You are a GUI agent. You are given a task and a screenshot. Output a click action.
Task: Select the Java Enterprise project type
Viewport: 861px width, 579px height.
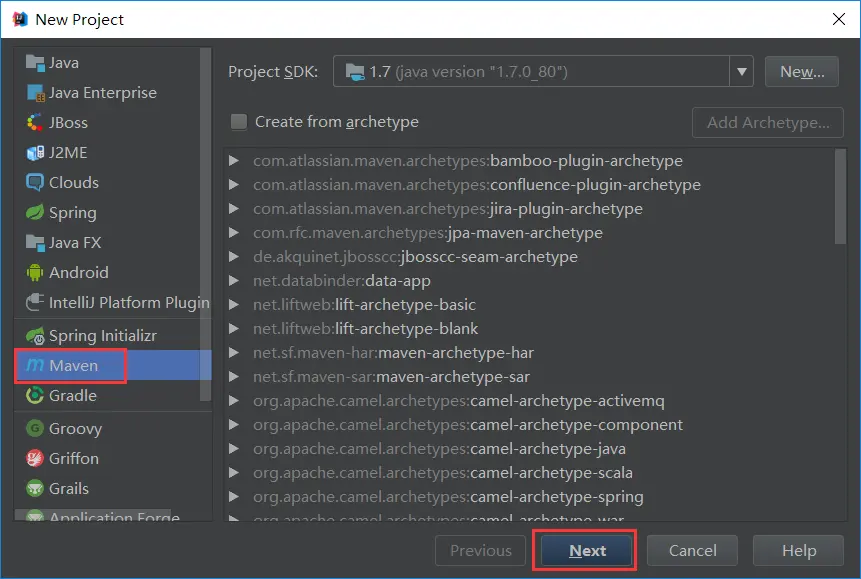pos(103,93)
